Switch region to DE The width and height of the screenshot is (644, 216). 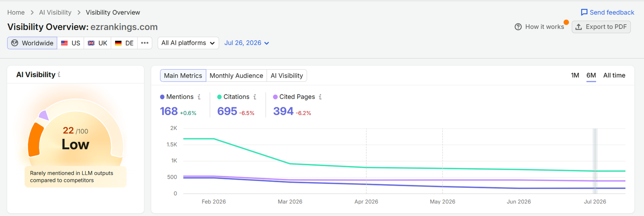tap(124, 43)
